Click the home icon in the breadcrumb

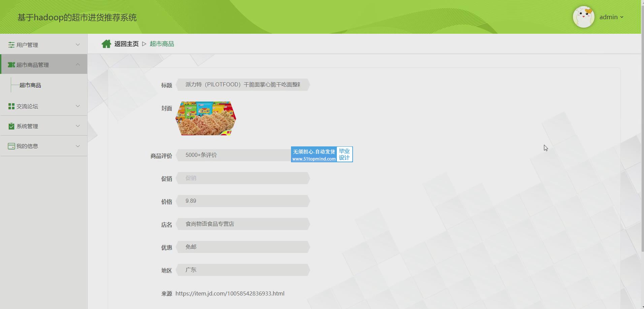click(106, 44)
